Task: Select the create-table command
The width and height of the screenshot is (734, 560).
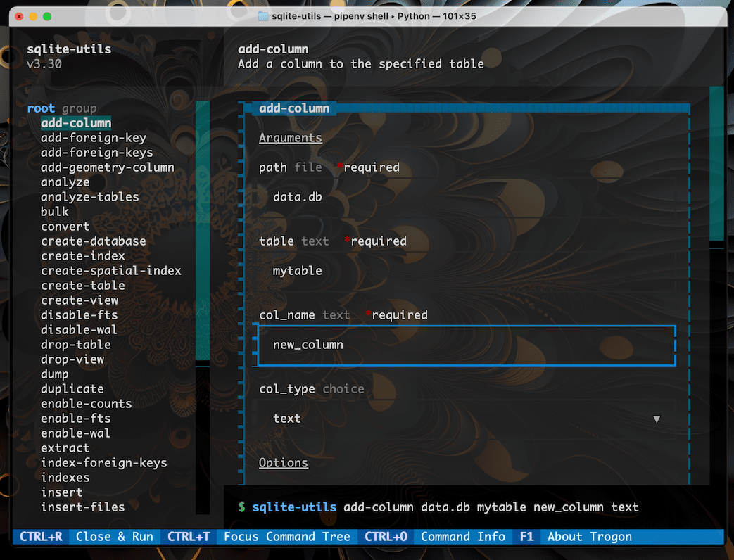Action: click(82, 285)
